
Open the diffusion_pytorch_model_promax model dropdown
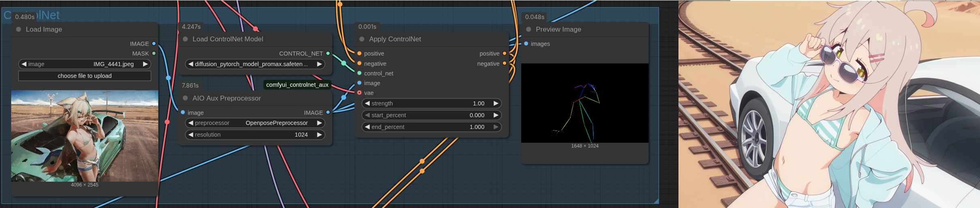pos(255,64)
